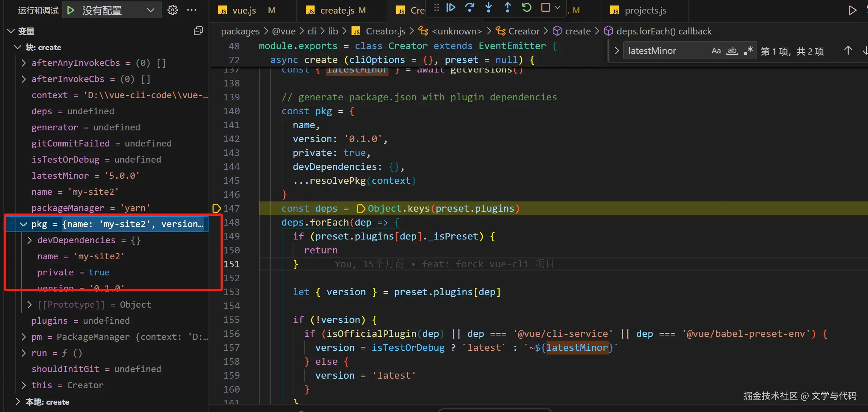Toggle Use Regular Expression in find widget

click(748, 51)
